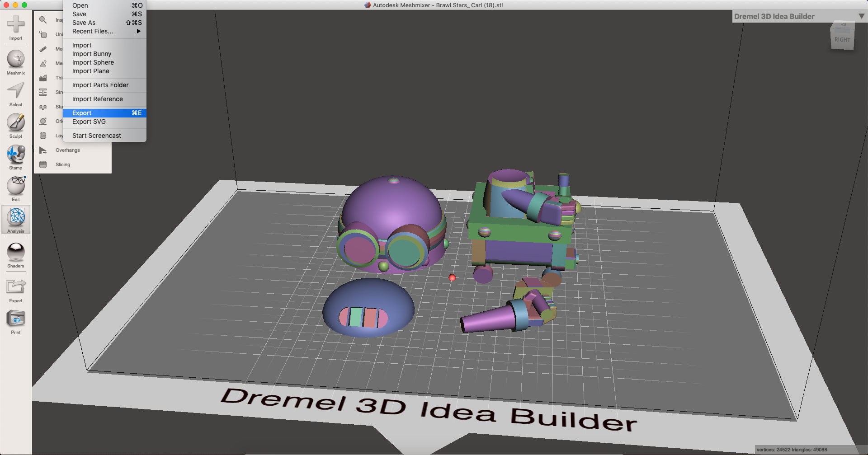868x455 pixels.
Task: Click the green minimize window button
Action: click(24, 5)
